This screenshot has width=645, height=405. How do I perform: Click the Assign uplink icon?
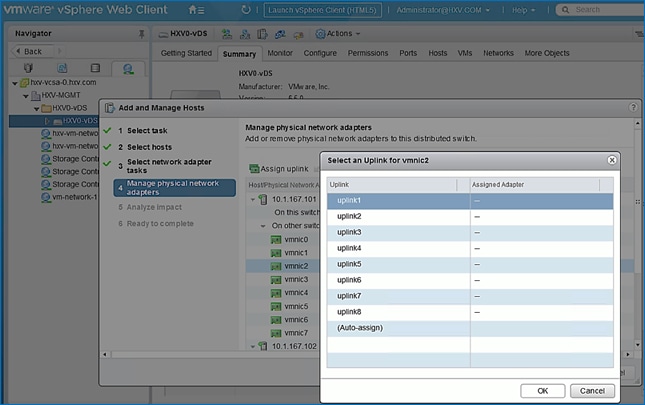click(254, 169)
